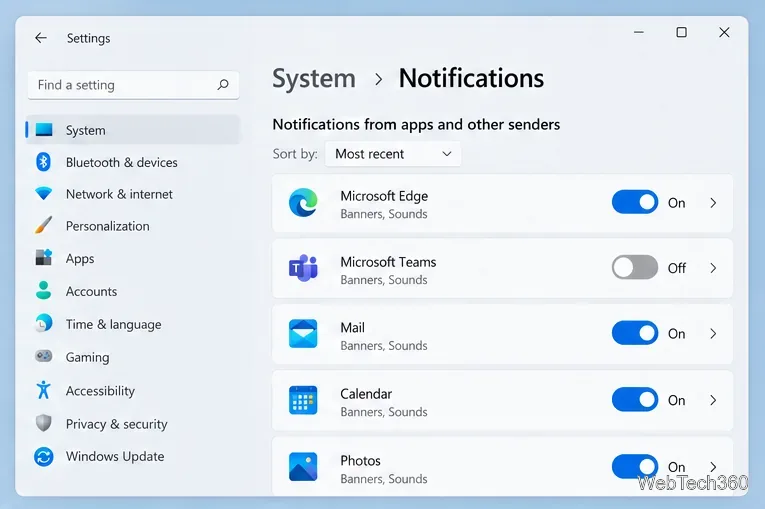Click the Microsoft Teams app icon
Image resolution: width=765 pixels, height=509 pixels.
coord(303,268)
